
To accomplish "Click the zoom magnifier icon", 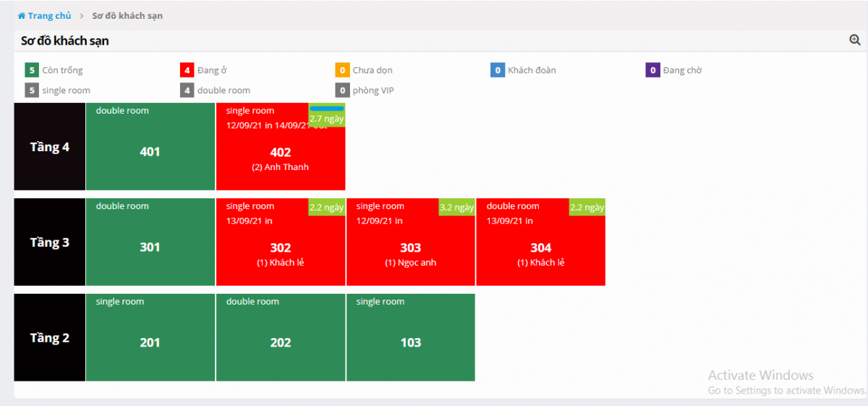I will click(x=854, y=41).
